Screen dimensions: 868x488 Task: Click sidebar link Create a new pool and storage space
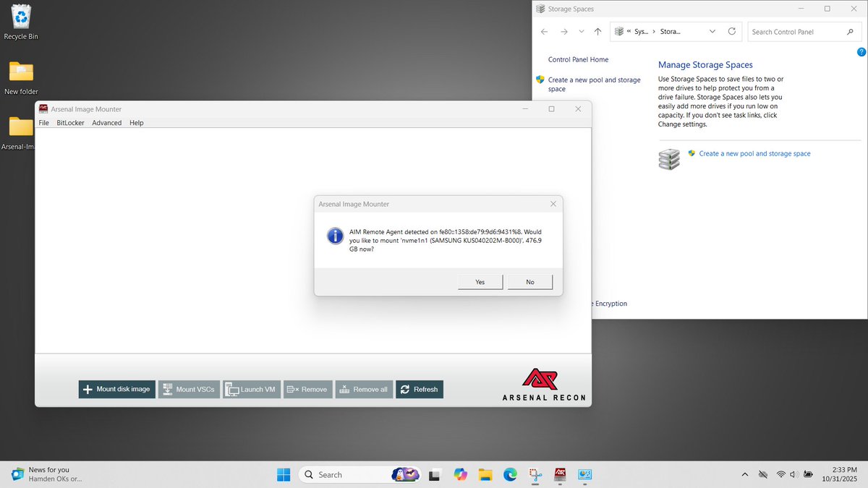click(x=594, y=85)
